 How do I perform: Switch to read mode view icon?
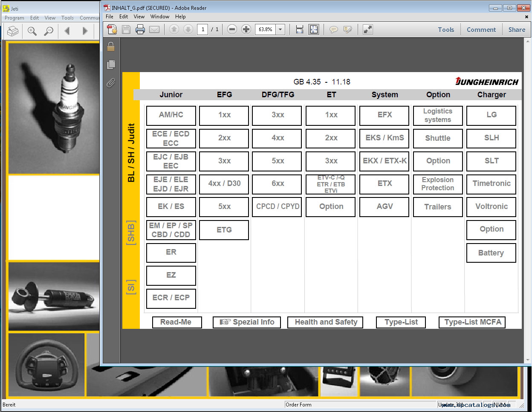[367, 29]
